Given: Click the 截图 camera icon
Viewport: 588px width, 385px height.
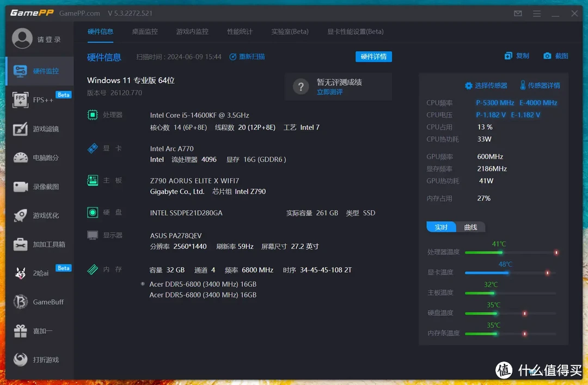Looking at the screenshot, I should click(x=547, y=56).
